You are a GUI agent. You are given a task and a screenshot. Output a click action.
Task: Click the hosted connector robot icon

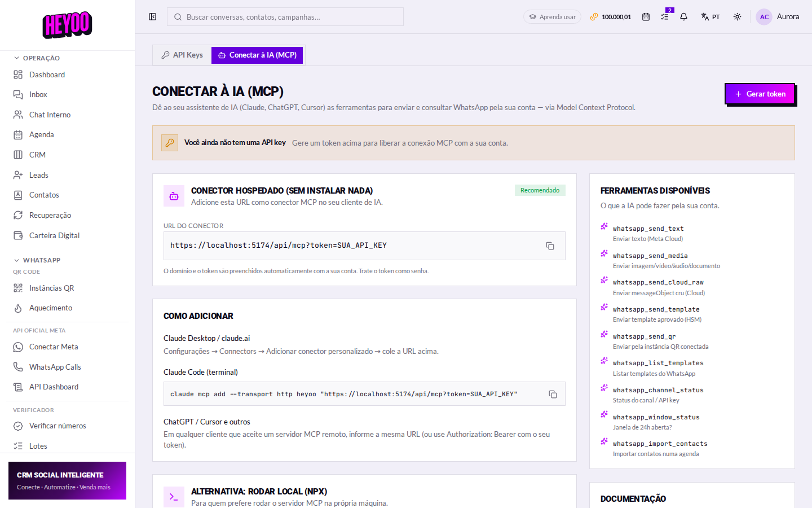pos(174,196)
